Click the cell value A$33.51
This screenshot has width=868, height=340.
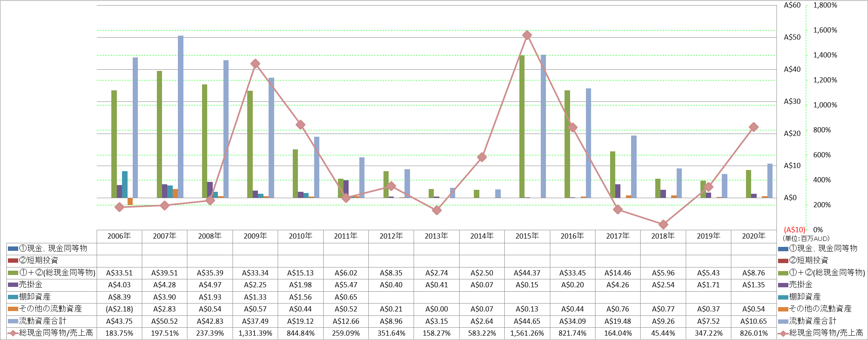119,273
